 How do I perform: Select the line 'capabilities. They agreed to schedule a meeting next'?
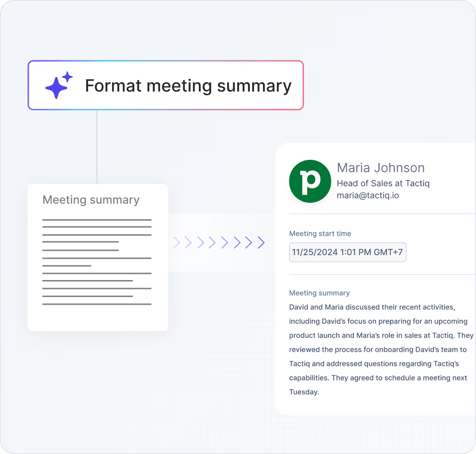(378, 378)
